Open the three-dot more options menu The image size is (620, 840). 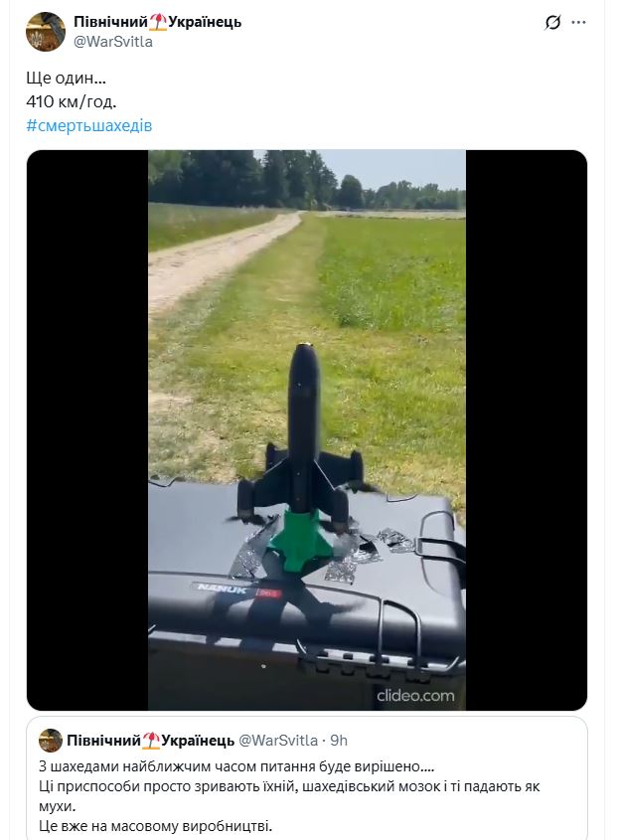[579, 23]
